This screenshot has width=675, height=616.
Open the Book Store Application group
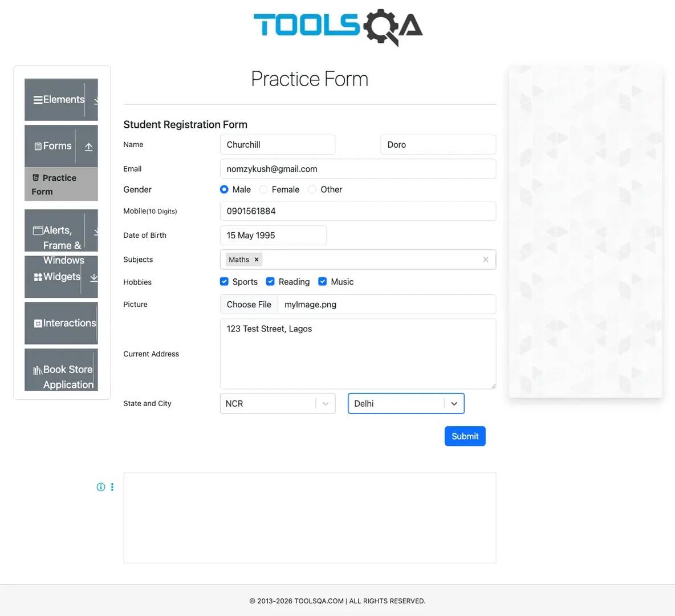[x=61, y=370]
